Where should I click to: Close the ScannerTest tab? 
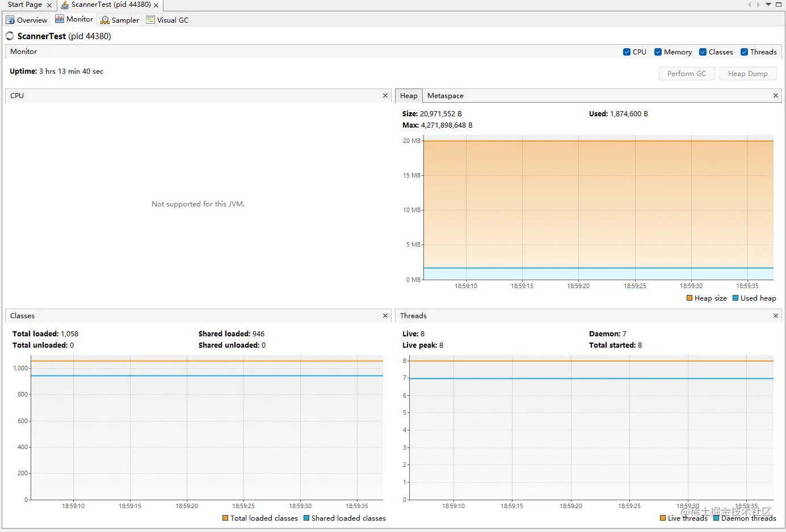[x=156, y=5]
